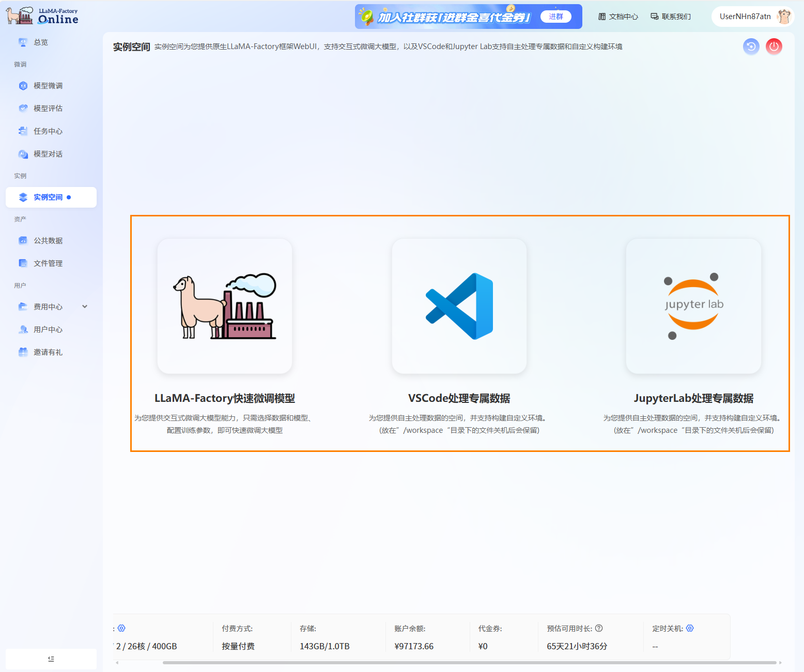Click help icon next to 预估可用时长
The height and width of the screenshot is (672, 804).
(x=599, y=628)
